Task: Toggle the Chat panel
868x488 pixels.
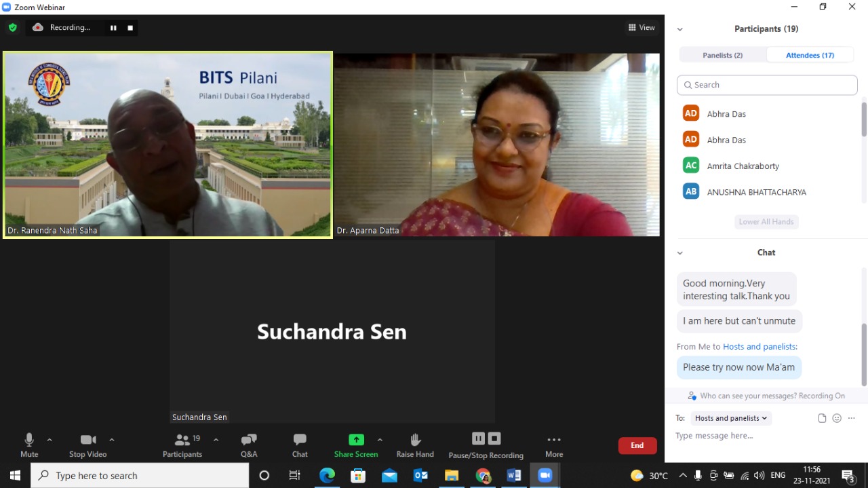Action: pos(300,446)
